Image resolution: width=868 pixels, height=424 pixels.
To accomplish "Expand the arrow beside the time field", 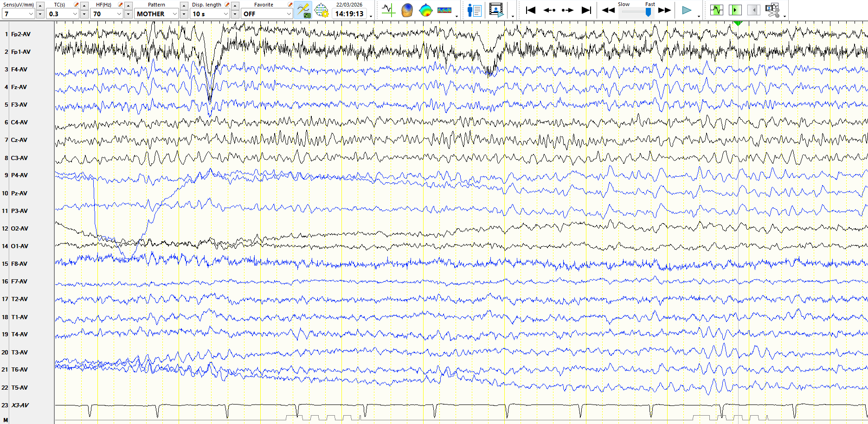I will [371, 16].
